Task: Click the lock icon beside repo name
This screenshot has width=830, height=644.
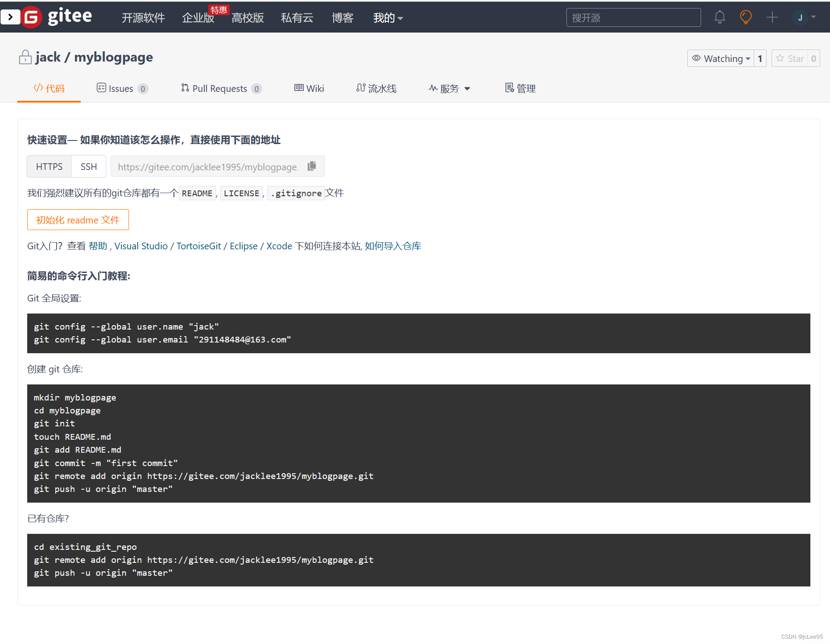Action: click(x=25, y=57)
